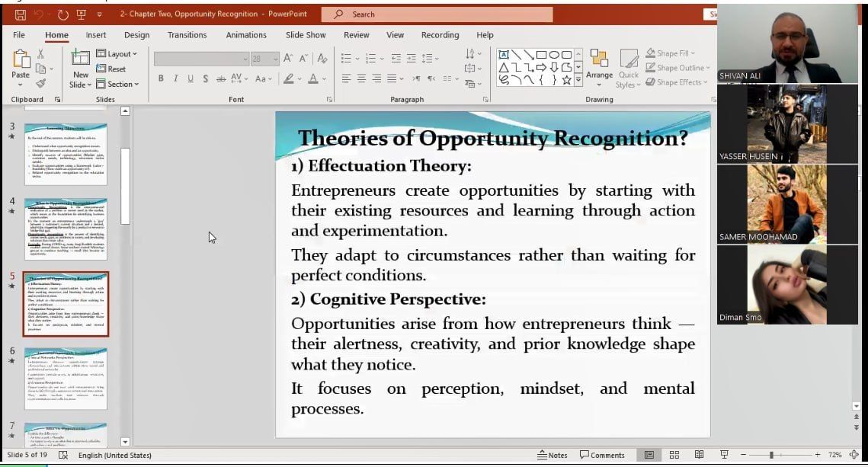This screenshot has height=467, width=868.
Task: Switch to the Slide Show tab
Action: [306, 35]
